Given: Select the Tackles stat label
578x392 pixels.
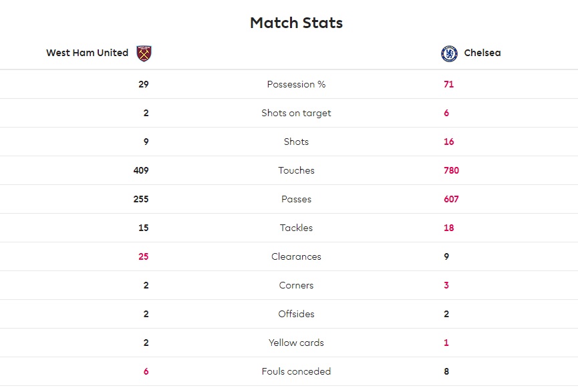Looking at the screenshot, I should [297, 228].
